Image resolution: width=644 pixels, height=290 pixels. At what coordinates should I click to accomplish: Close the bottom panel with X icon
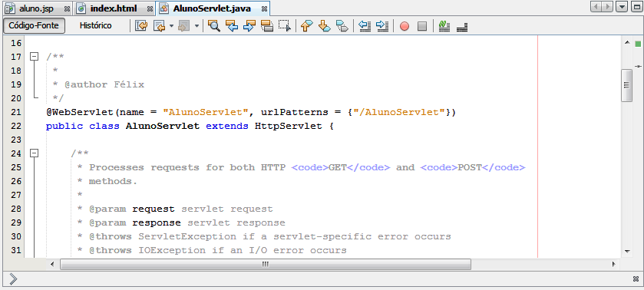pyautogui.click(x=636, y=279)
